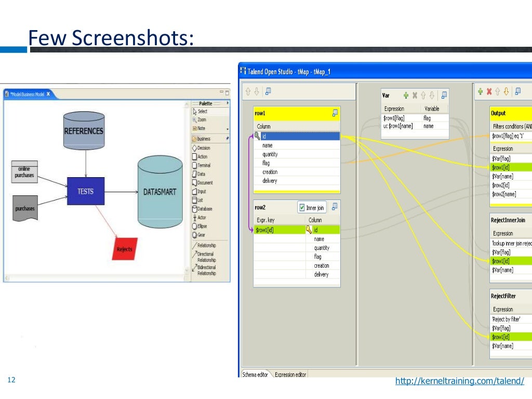Move input table down arrow

pos(257,91)
